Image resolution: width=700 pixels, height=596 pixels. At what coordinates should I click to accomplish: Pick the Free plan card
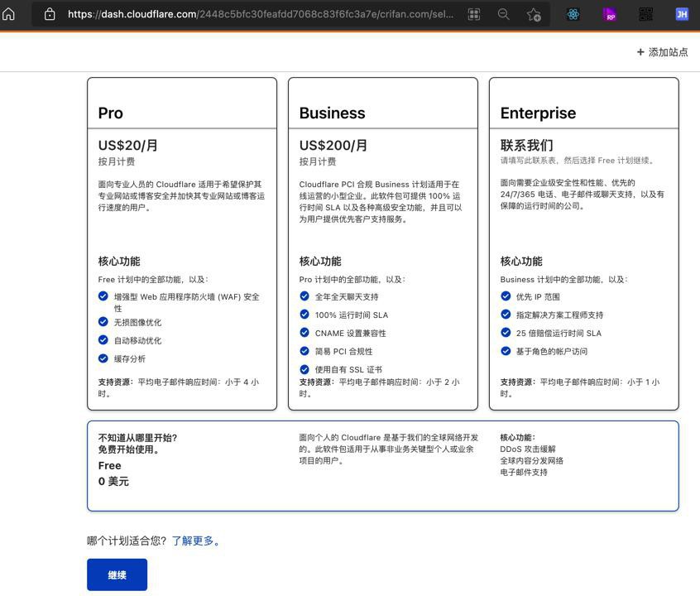click(383, 465)
